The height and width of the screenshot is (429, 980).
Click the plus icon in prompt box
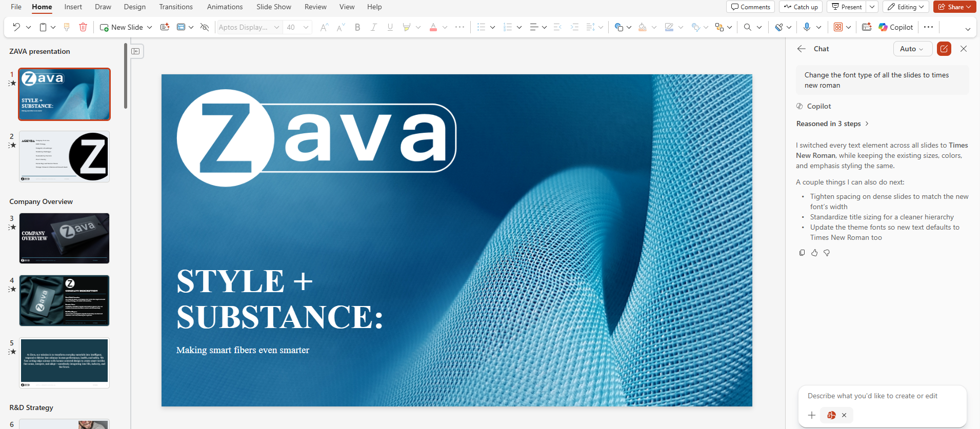(x=812, y=415)
